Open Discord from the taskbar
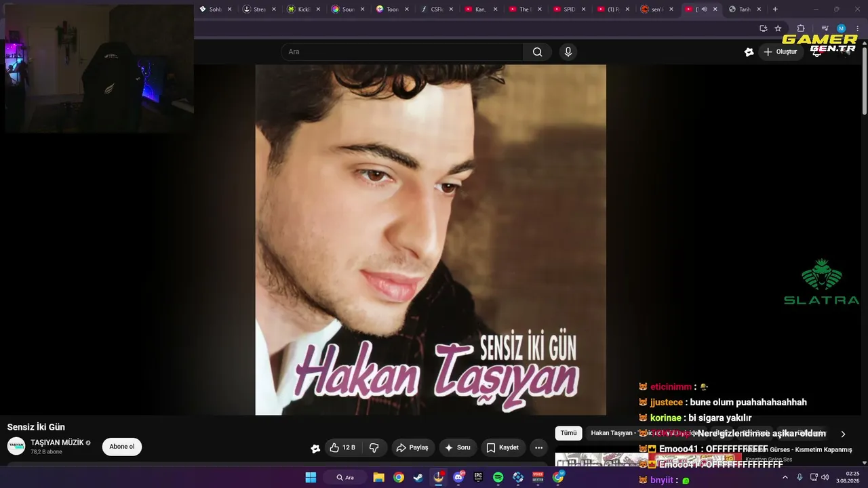The image size is (868, 488). (x=458, y=477)
